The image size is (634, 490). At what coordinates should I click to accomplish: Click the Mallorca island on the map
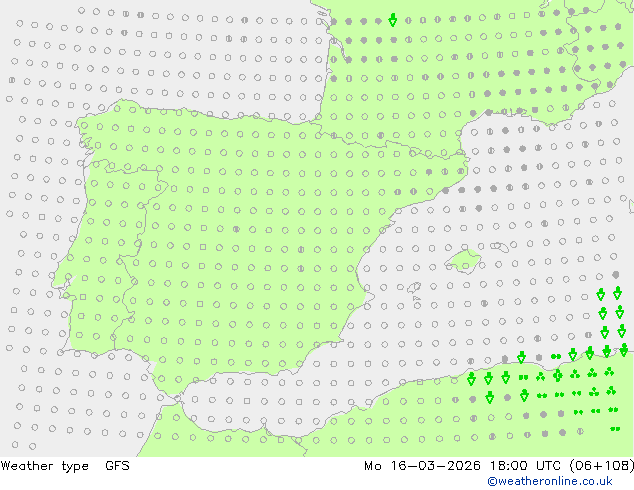point(463,262)
